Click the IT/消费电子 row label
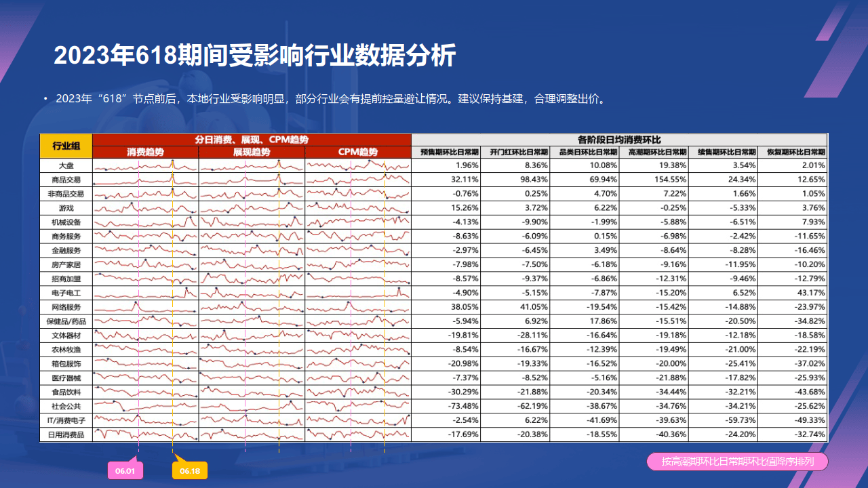 [66, 420]
